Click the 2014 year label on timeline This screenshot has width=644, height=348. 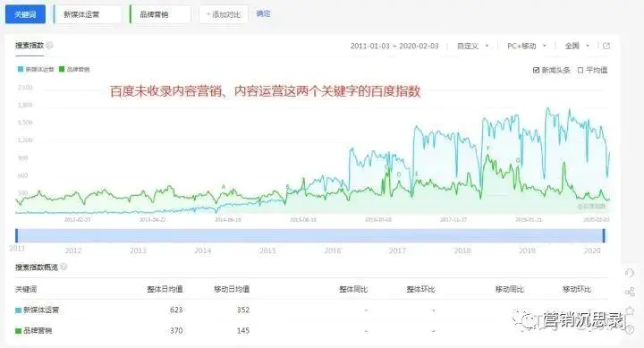(203, 250)
